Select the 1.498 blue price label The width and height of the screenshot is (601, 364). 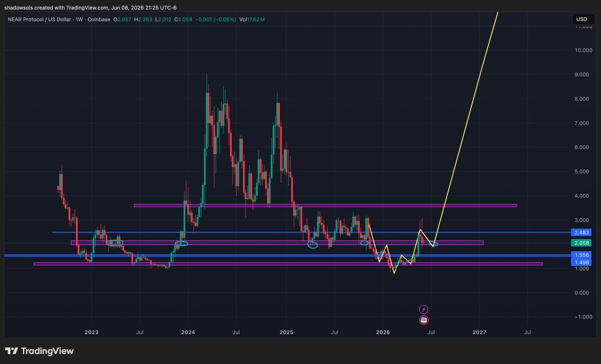pos(581,261)
